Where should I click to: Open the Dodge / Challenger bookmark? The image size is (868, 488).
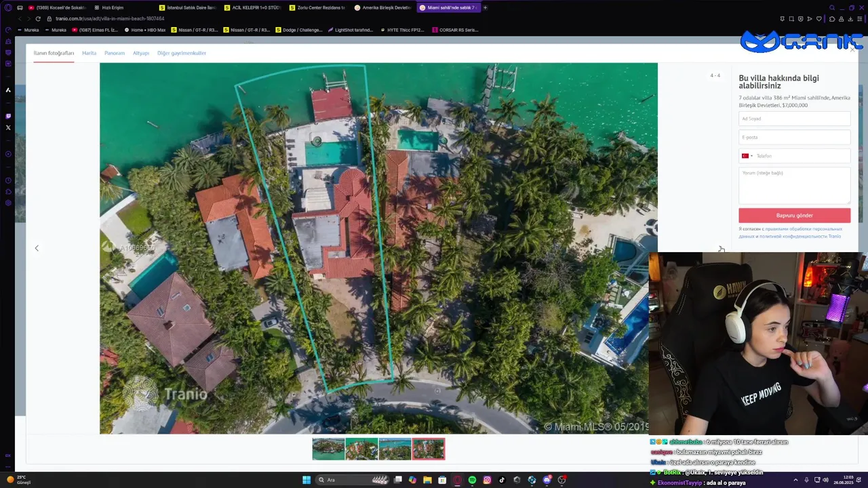tap(298, 30)
